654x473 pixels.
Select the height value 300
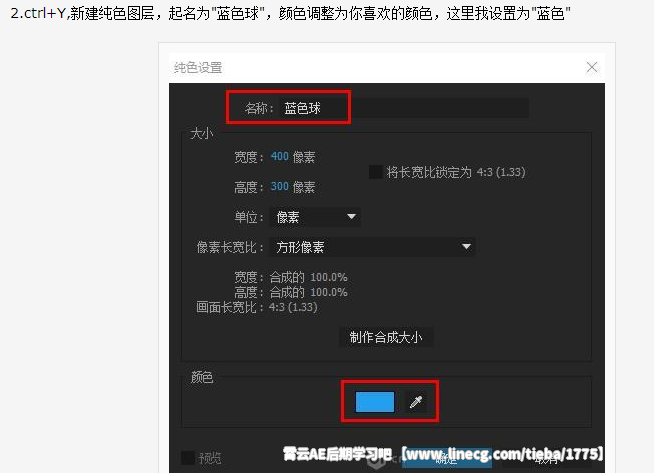pyautogui.click(x=279, y=187)
